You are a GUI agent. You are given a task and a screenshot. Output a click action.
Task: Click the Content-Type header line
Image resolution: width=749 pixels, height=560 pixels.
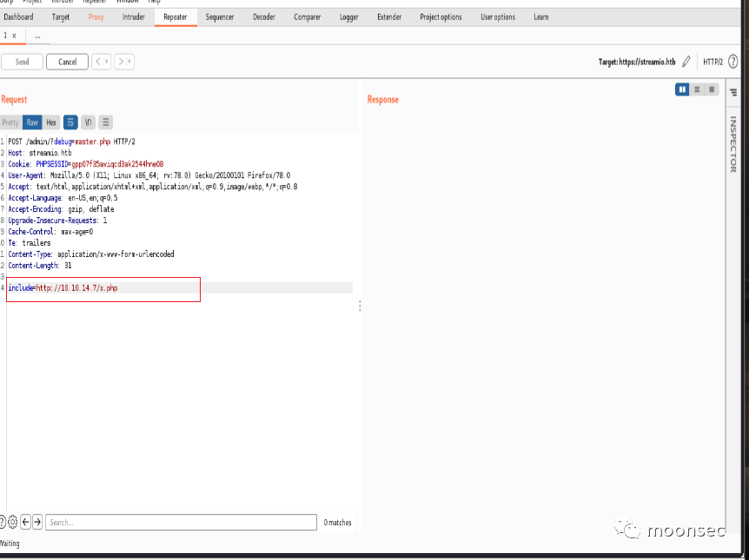coord(91,254)
